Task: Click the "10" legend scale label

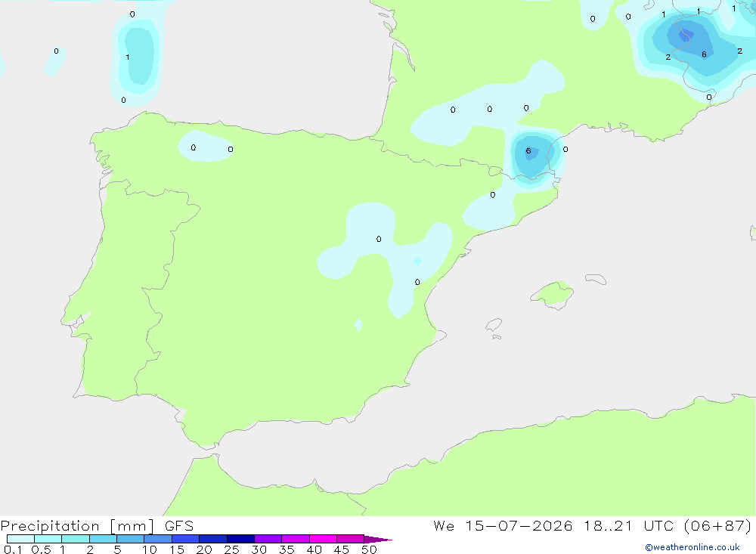Action: (x=150, y=549)
